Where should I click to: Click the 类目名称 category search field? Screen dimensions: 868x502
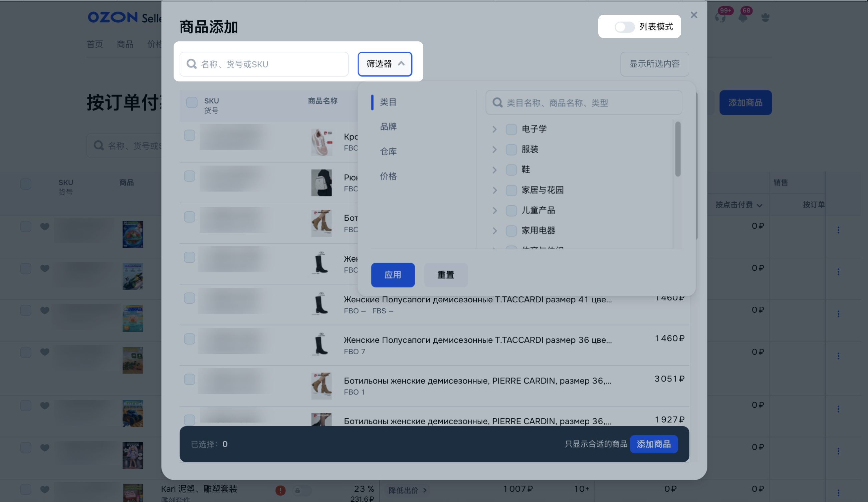[x=586, y=102]
